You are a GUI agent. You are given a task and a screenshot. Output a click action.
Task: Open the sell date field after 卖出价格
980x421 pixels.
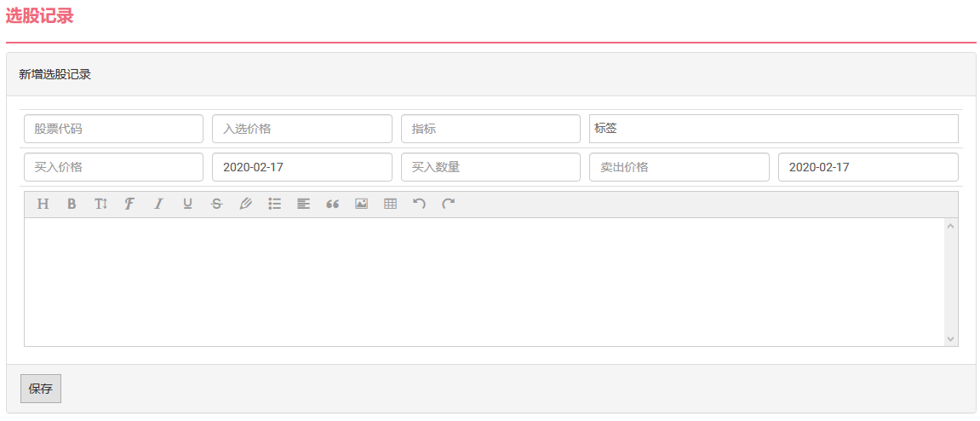868,167
